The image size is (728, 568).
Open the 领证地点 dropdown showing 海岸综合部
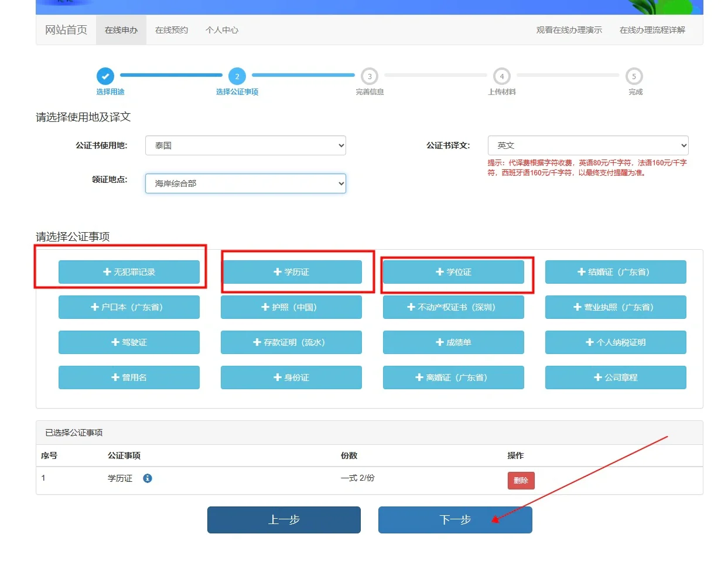pyautogui.click(x=245, y=183)
